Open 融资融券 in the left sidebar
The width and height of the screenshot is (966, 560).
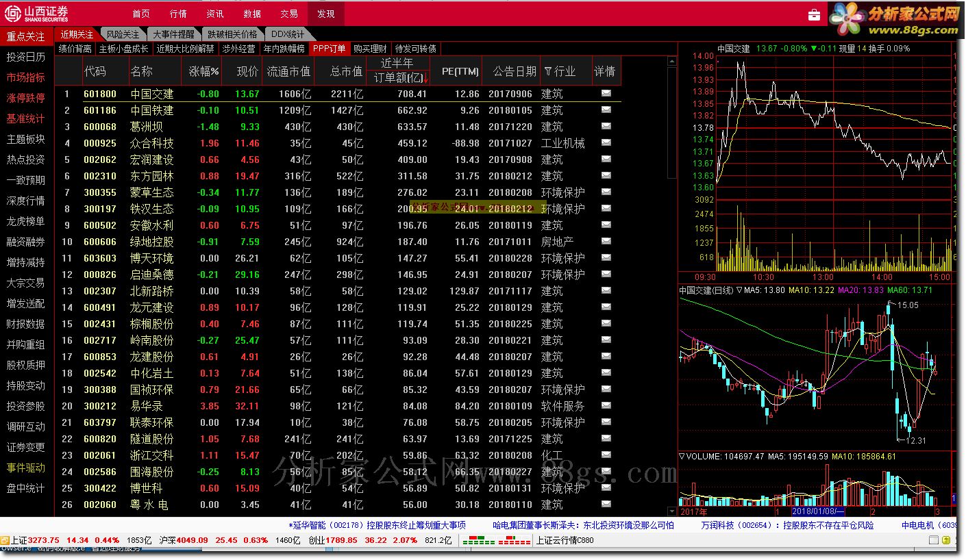tap(26, 242)
